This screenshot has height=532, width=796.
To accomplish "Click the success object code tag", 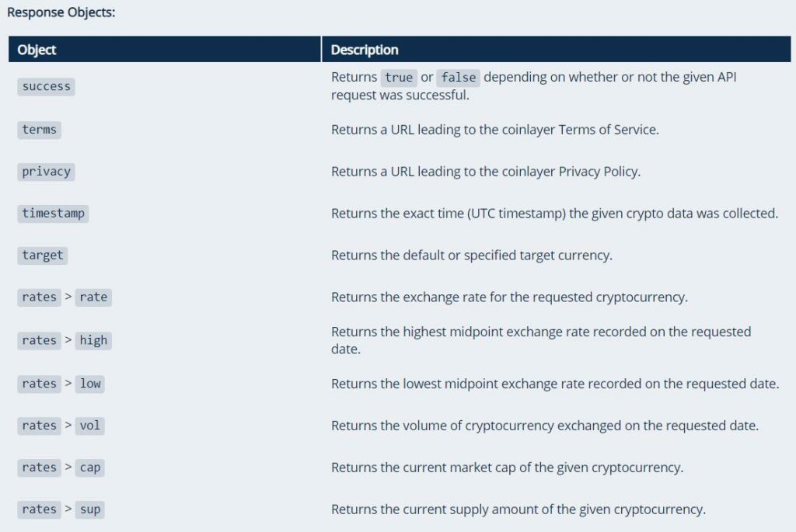I will click(x=46, y=86).
